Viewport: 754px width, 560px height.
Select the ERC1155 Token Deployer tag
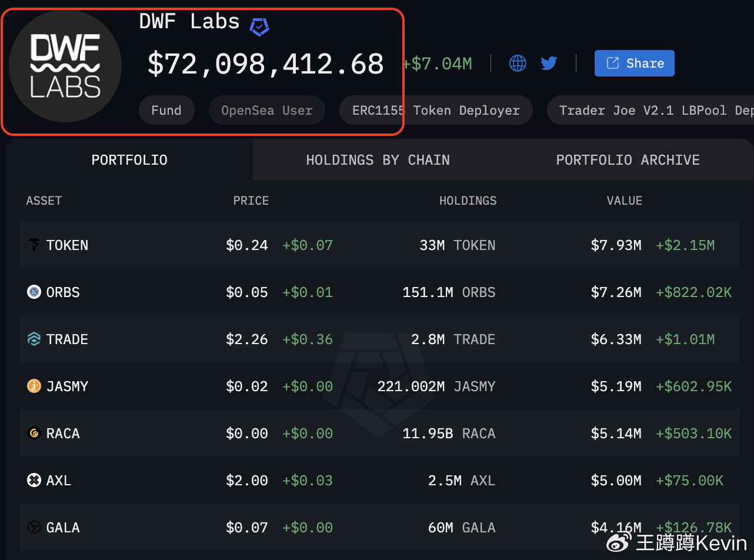point(436,110)
